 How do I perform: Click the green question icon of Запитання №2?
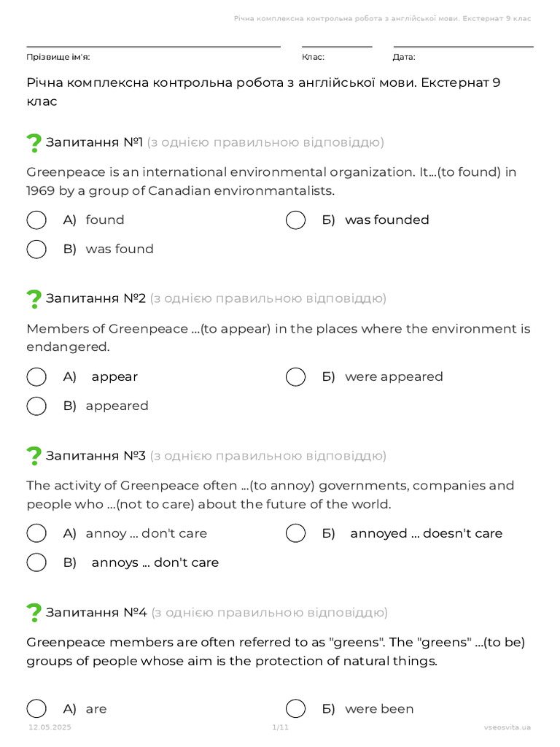coord(34,299)
